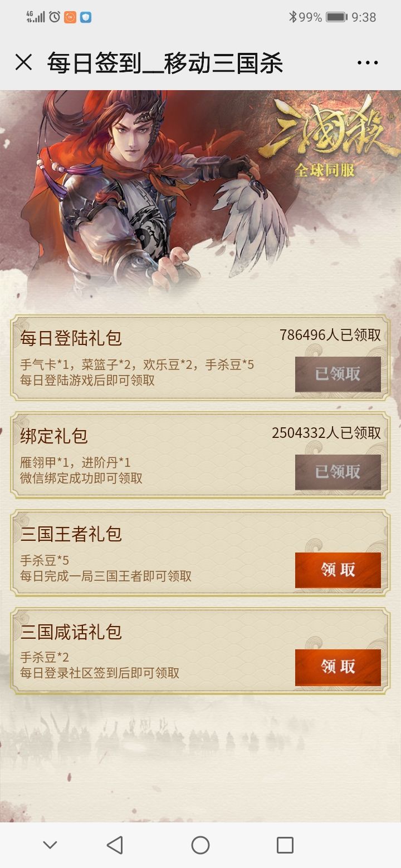
Task: Tap the battery icon in the status bar
Action: click(337, 17)
